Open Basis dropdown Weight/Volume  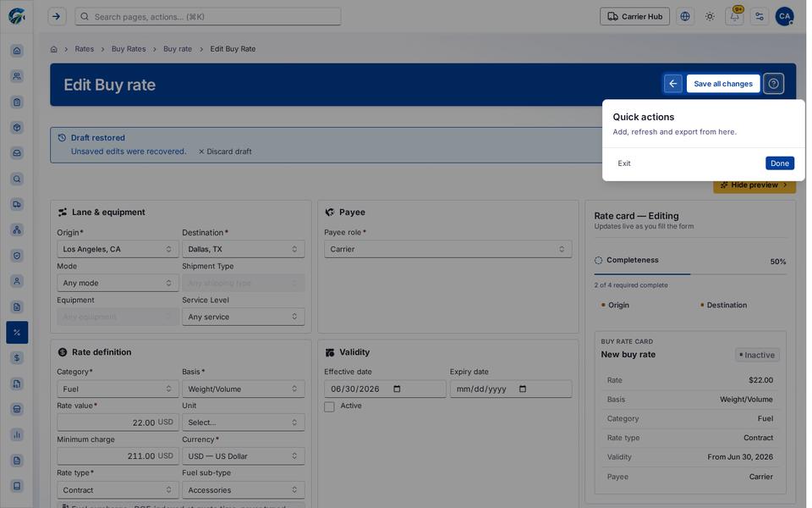point(243,389)
